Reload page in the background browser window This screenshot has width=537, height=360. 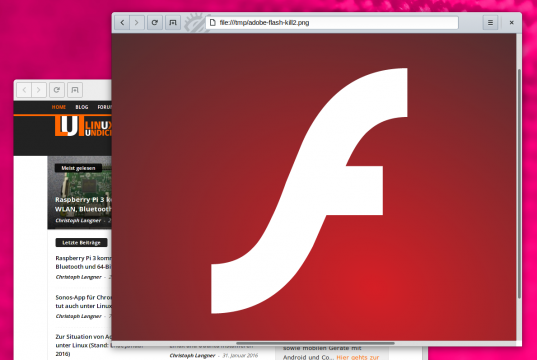pyautogui.click(x=57, y=90)
